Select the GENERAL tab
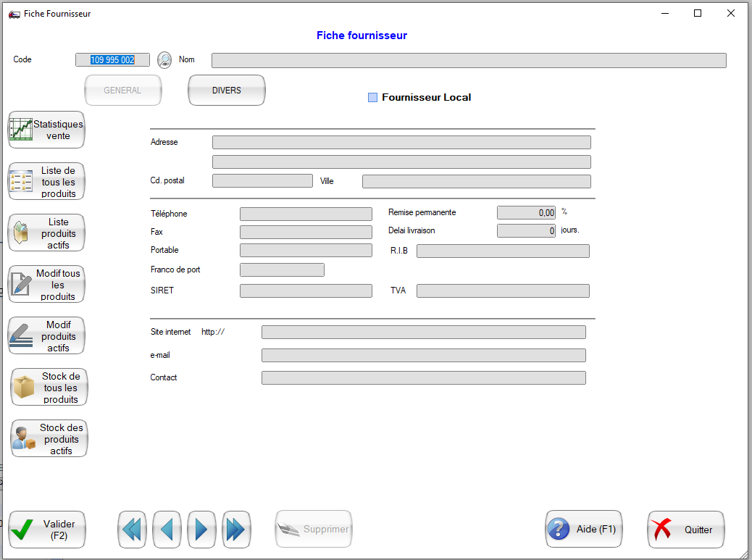 tap(123, 91)
